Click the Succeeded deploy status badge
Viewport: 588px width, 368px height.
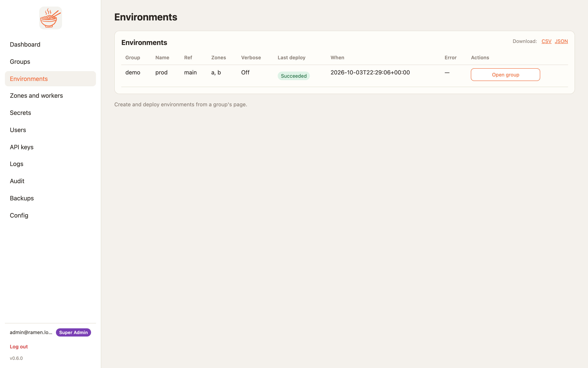pos(294,76)
